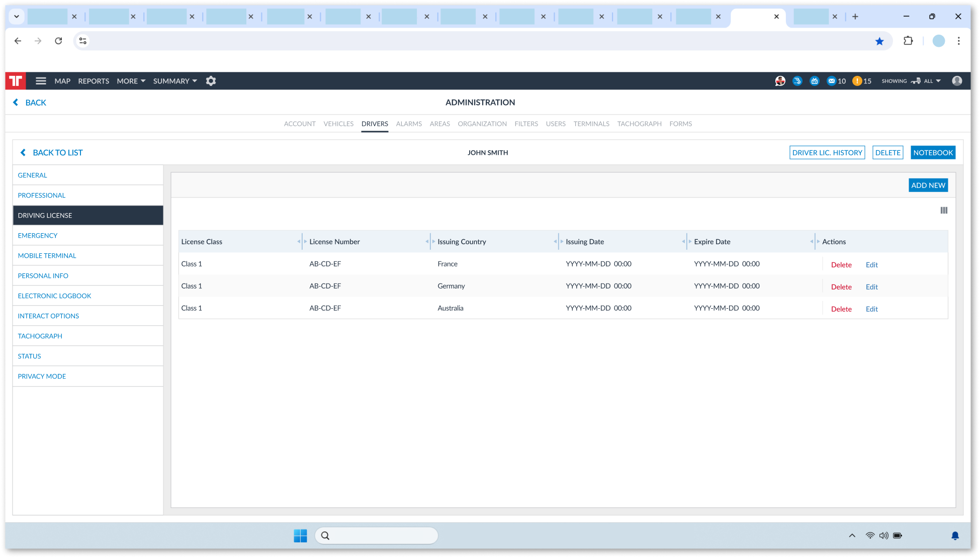The image size is (980, 558).
Task: Click the settings gear icon
Action: coord(211,81)
